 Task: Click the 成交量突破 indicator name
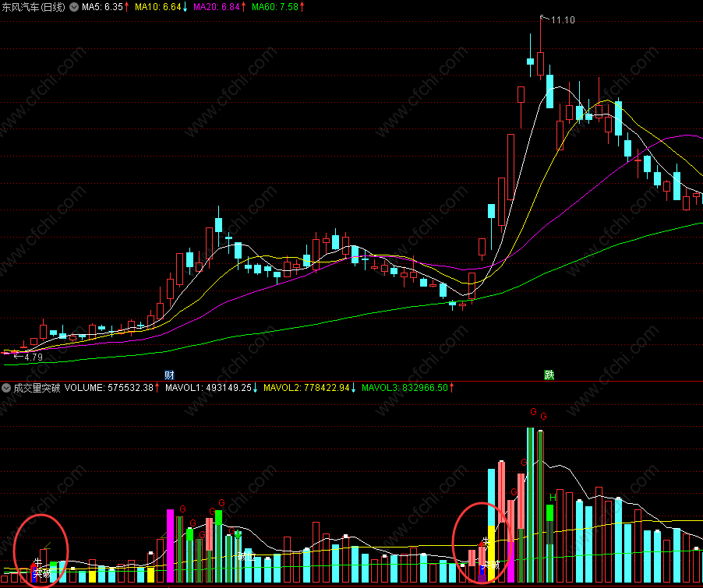(x=37, y=388)
